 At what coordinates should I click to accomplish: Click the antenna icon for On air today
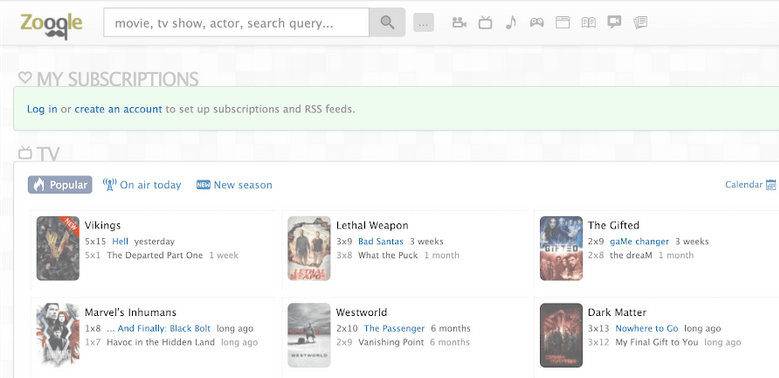point(109,185)
